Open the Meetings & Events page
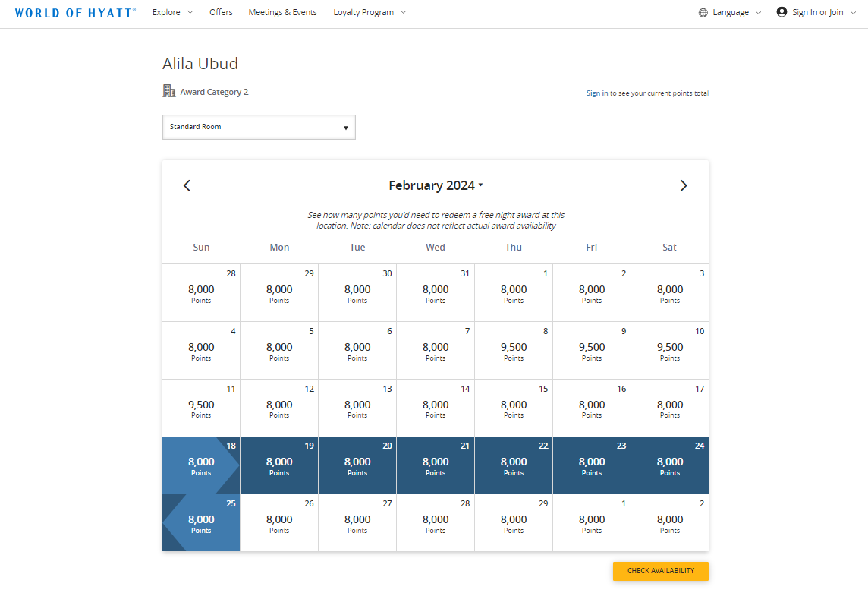This screenshot has width=868, height=593. pos(282,12)
